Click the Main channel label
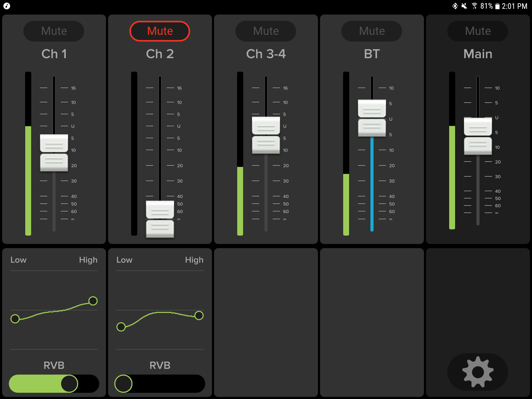This screenshot has height=399, width=532. click(x=478, y=54)
